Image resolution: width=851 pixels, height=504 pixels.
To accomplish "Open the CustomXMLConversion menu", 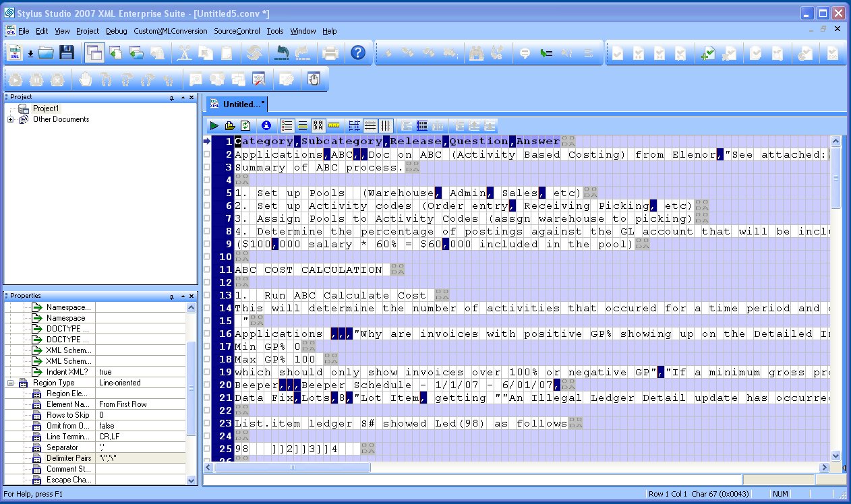I will (170, 31).
